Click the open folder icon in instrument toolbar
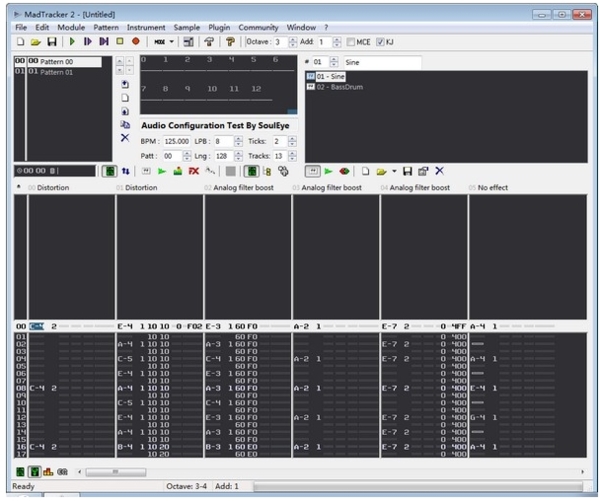 pyautogui.click(x=381, y=172)
